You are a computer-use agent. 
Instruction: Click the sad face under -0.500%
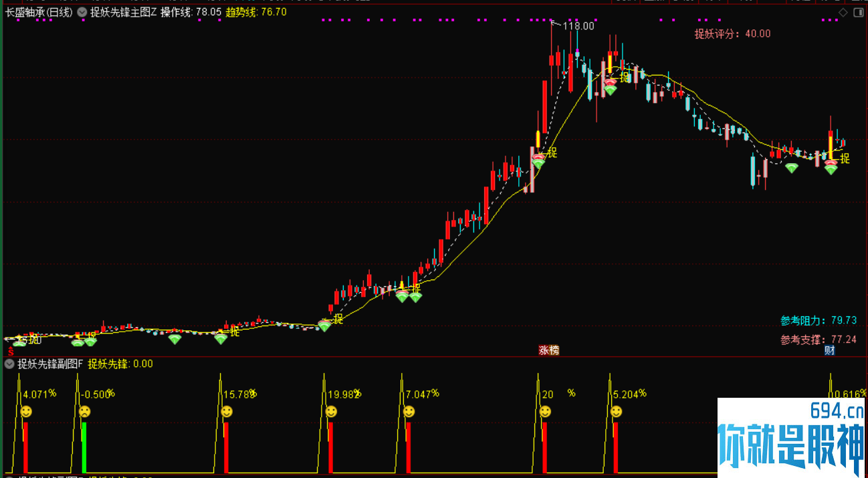pyautogui.click(x=84, y=412)
